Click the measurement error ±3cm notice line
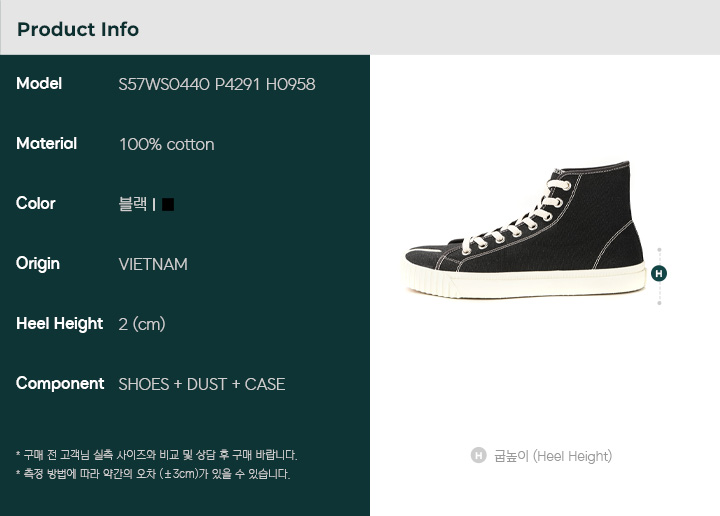 [x=153, y=474]
